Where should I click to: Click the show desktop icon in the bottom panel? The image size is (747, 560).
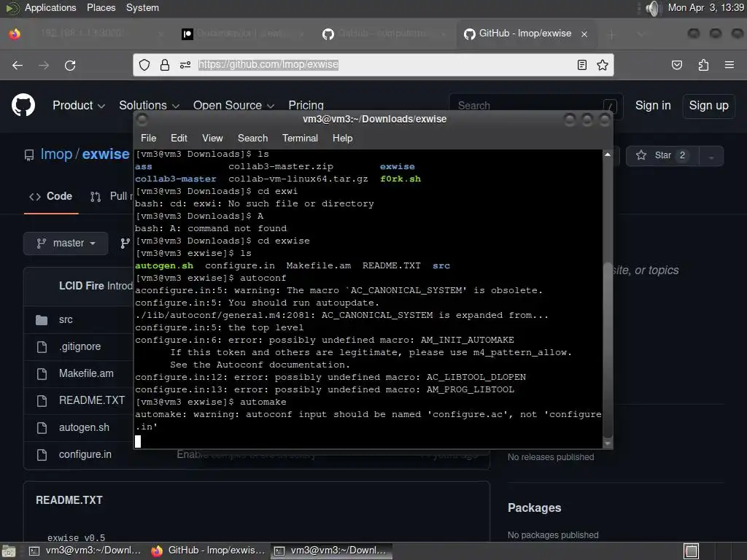[8, 551]
